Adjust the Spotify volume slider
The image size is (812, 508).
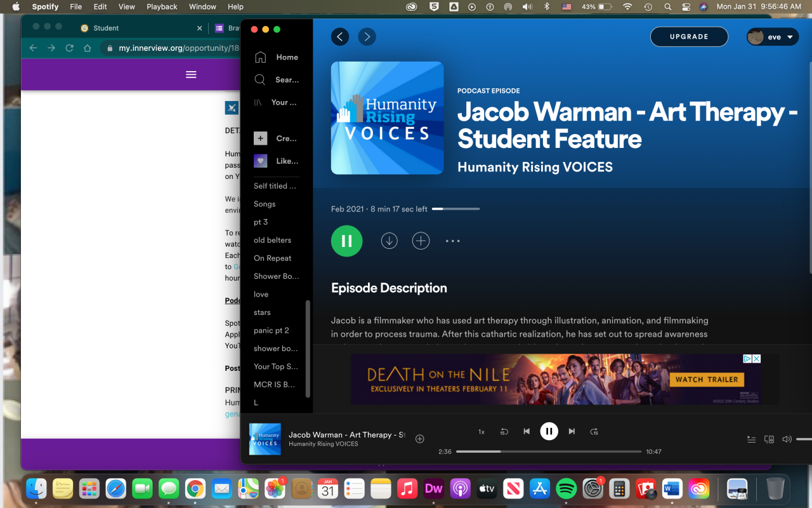point(804,439)
